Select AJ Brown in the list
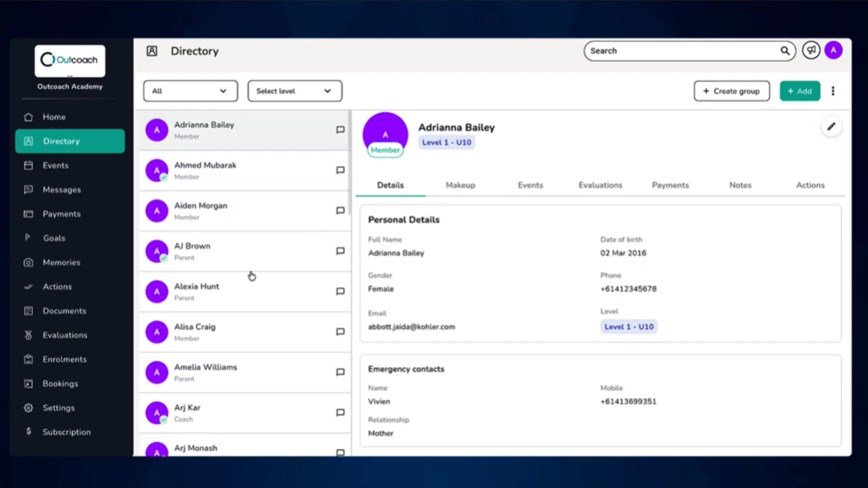The height and width of the screenshot is (488, 868). (244, 251)
